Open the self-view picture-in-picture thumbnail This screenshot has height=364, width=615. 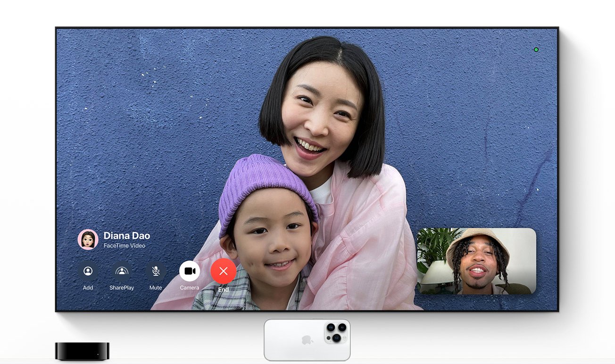(x=476, y=261)
